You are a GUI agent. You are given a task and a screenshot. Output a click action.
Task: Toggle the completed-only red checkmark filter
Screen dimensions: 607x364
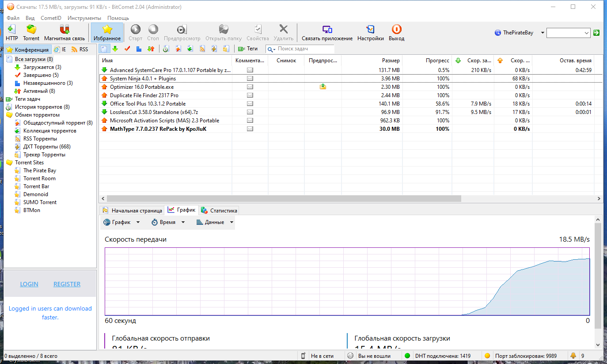(127, 49)
